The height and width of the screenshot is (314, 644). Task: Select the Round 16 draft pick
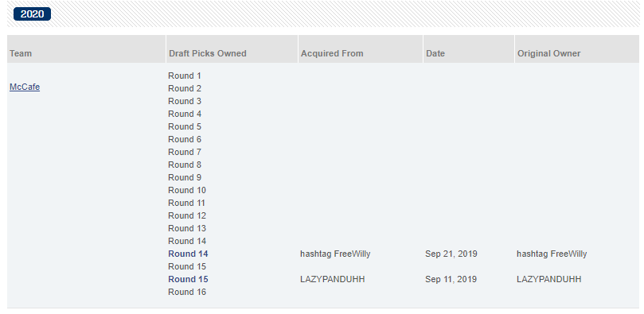(187, 292)
